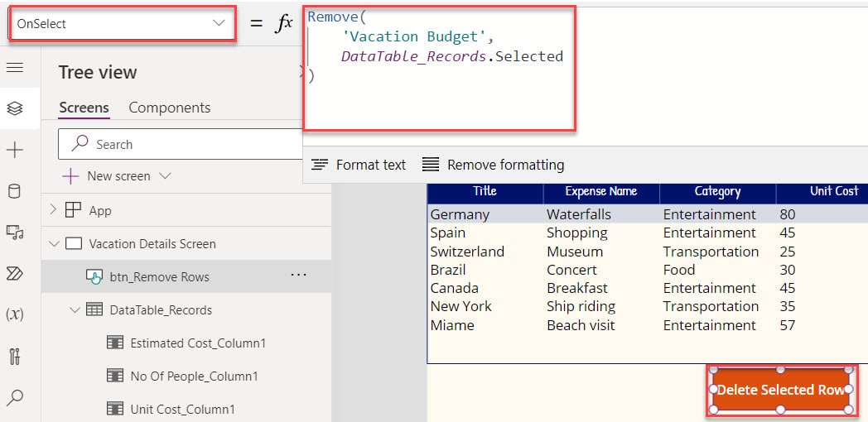Click the Title column header
The width and height of the screenshot is (868, 422).
485,191
